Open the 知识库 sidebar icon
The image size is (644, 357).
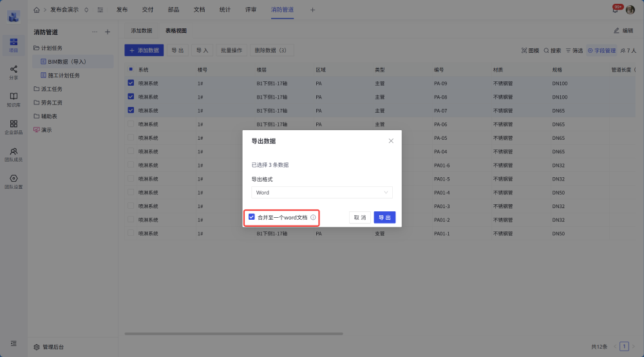[x=14, y=99]
